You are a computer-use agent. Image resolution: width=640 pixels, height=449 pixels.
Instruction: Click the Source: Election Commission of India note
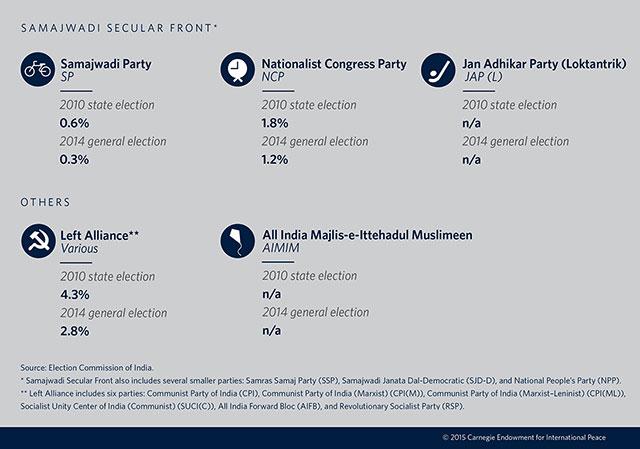point(87,368)
